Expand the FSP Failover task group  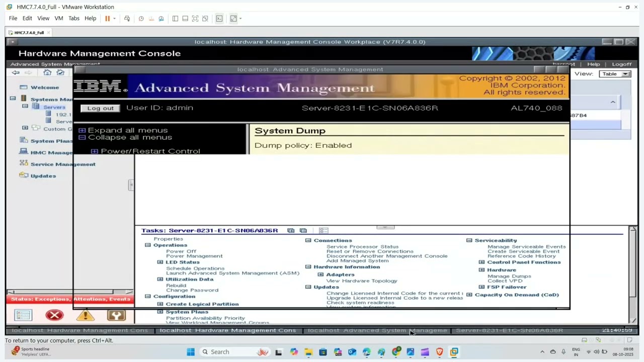pyautogui.click(x=481, y=287)
